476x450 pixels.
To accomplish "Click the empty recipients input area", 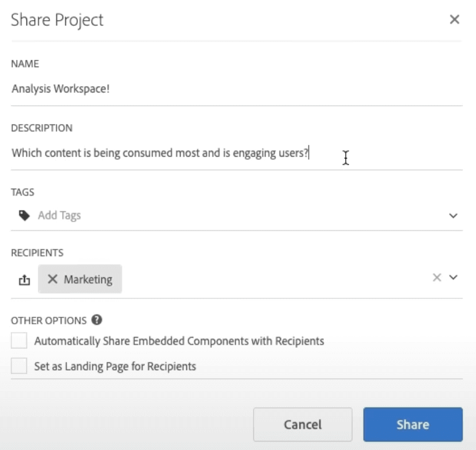I will click(258, 279).
